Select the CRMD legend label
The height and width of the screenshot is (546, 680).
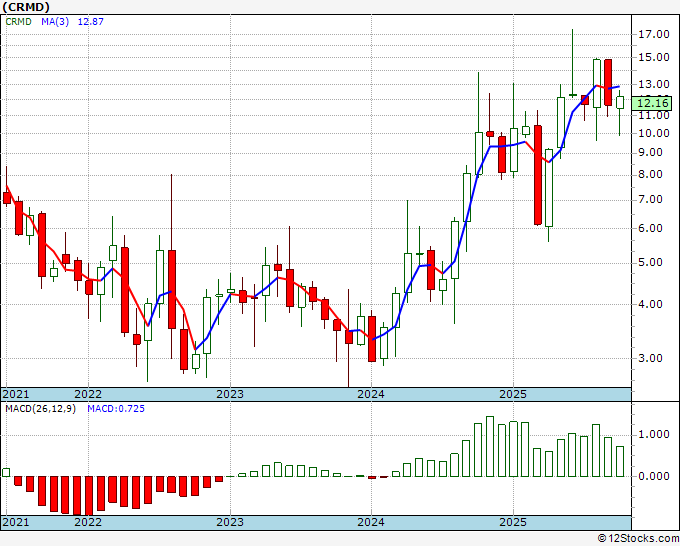point(18,21)
